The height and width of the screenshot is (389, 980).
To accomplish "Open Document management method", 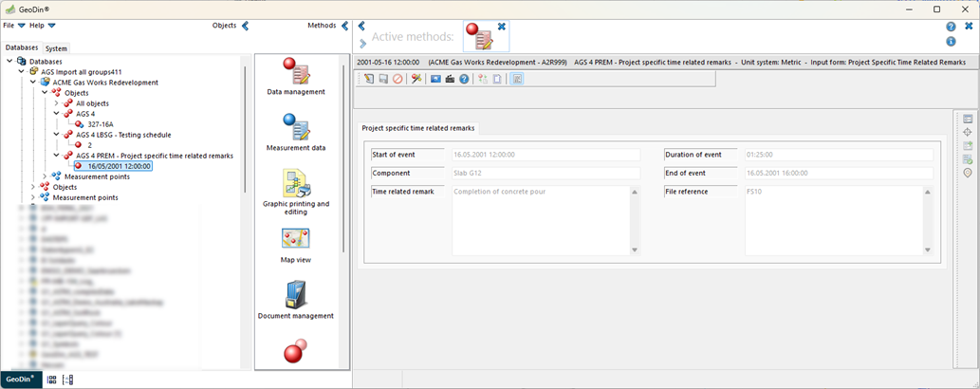I will 295,299.
